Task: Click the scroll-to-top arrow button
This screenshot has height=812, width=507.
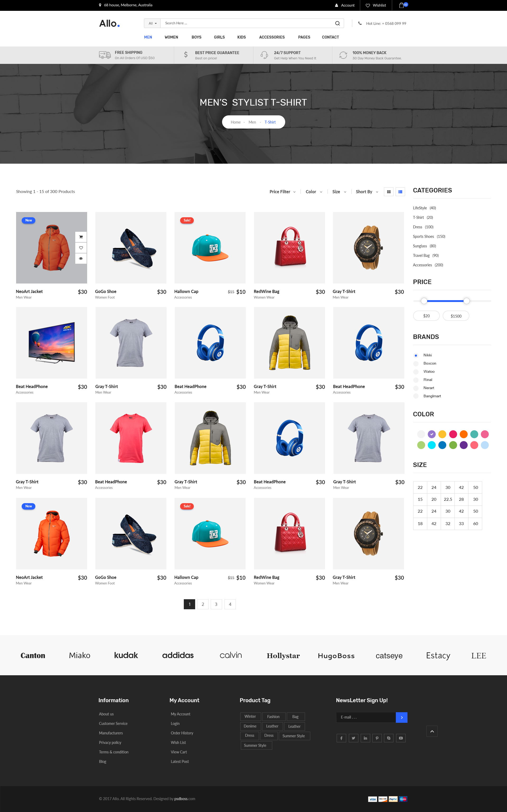Action: click(432, 731)
